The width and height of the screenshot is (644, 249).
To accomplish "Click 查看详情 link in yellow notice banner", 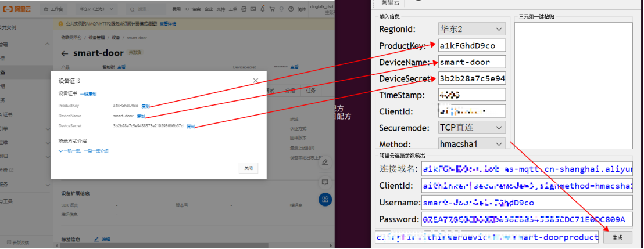I will click(168, 24).
